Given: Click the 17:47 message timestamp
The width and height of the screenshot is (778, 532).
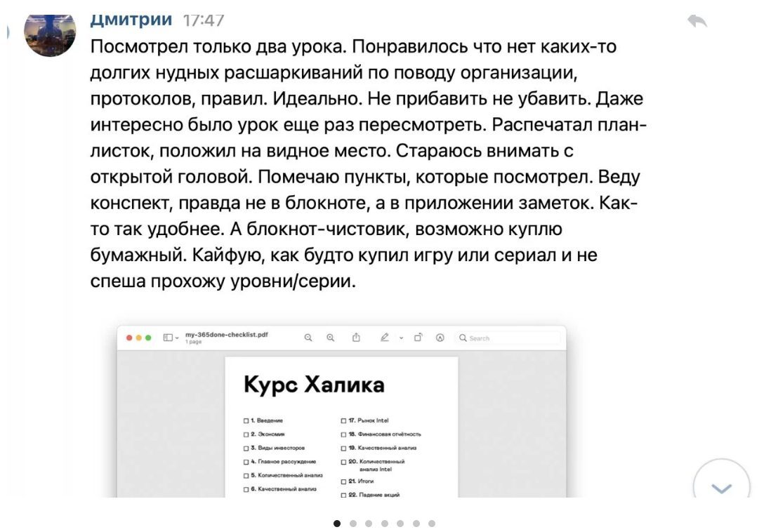Looking at the screenshot, I should (204, 21).
